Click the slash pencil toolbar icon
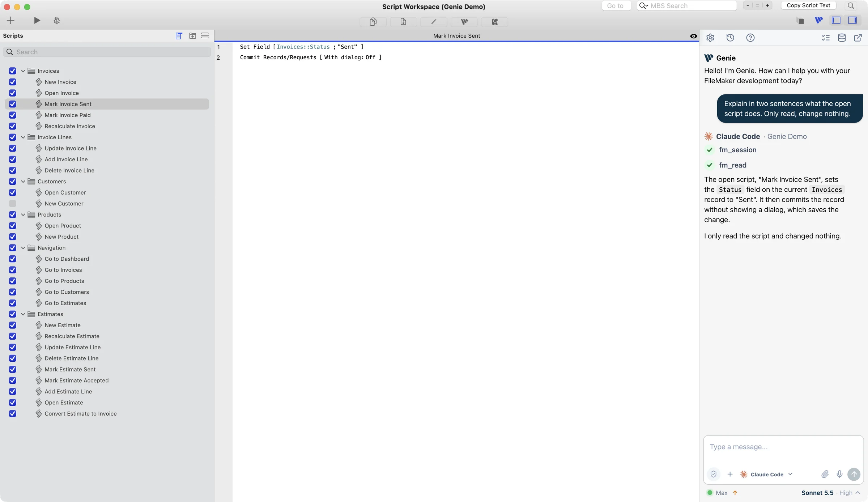Viewport: 868px width, 502px height. [434, 22]
